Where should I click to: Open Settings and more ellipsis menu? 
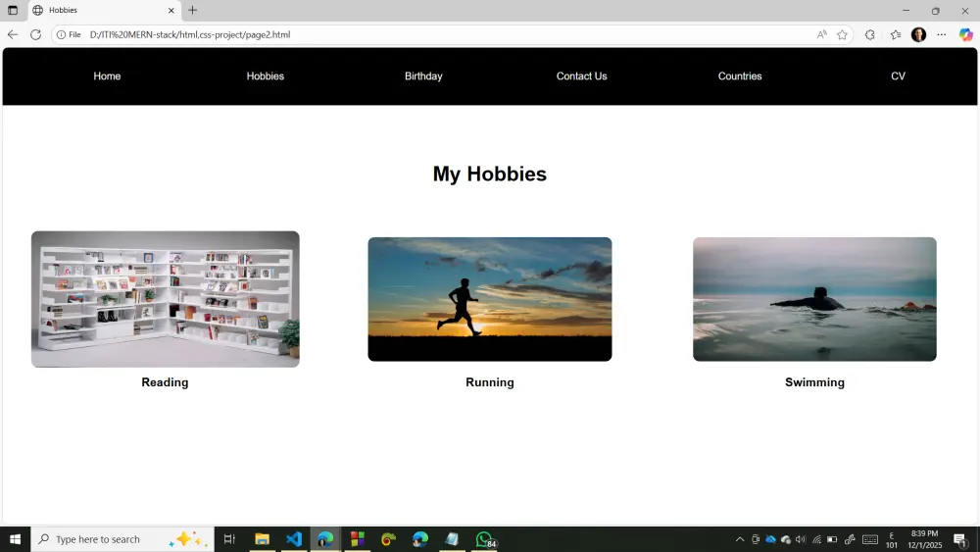click(942, 34)
